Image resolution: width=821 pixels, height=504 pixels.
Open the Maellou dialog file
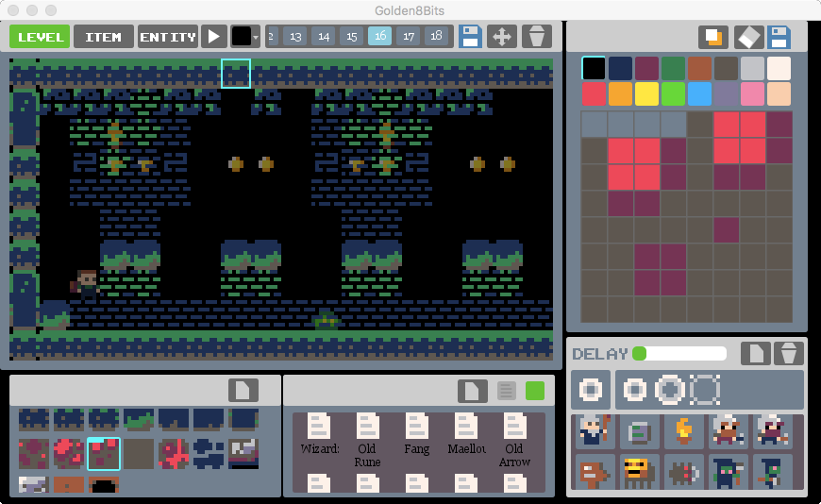pyautogui.click(x=466, y=433)
